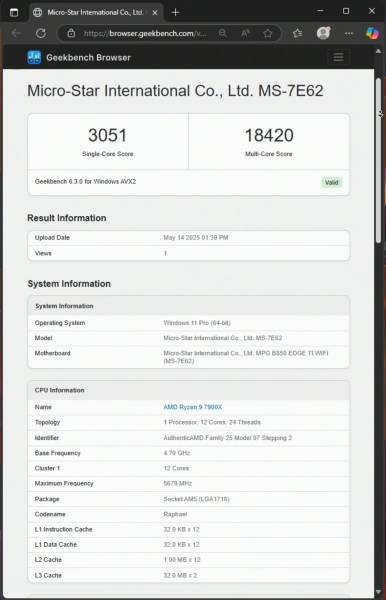Expand the hamburger navigation menu
The image size is (386, 600).
pos(338,57)
